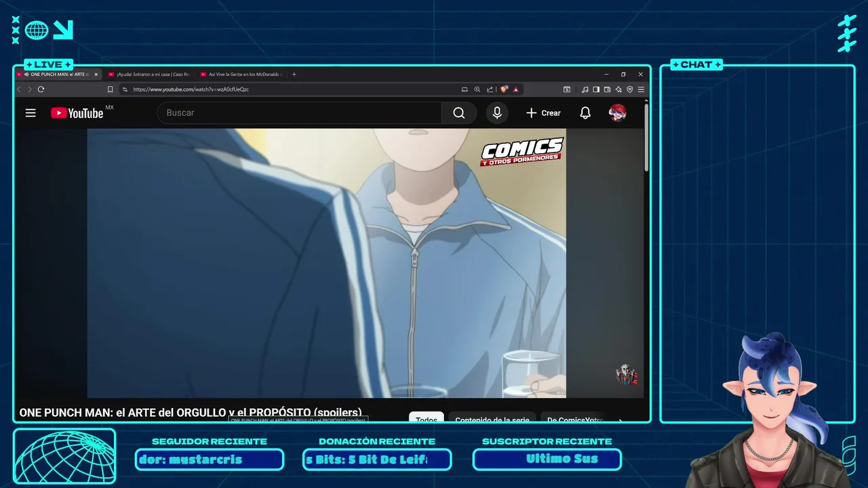Open the YouTube account avatar menu
This screenshot has width=868, height=488.
tap(617, 113)
